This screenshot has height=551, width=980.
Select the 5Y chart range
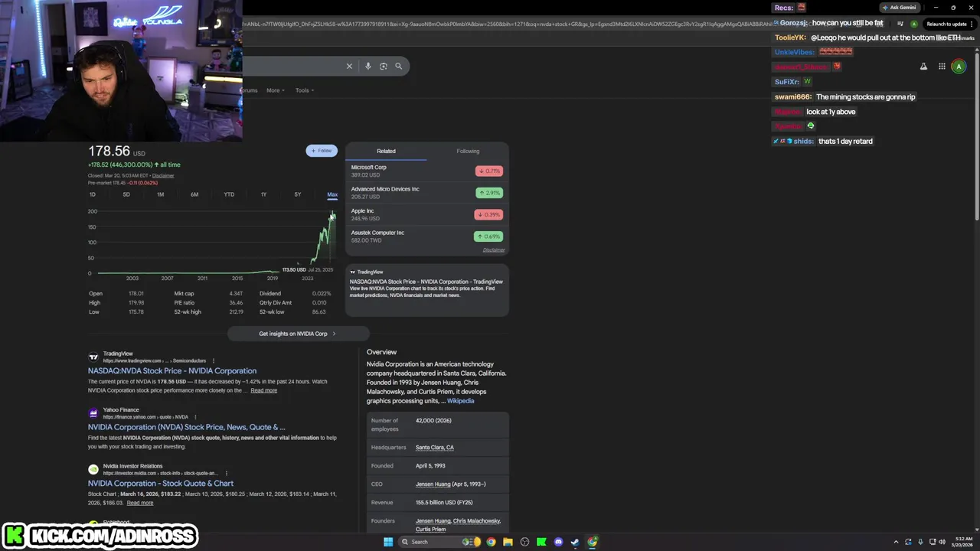coord(298,194)
